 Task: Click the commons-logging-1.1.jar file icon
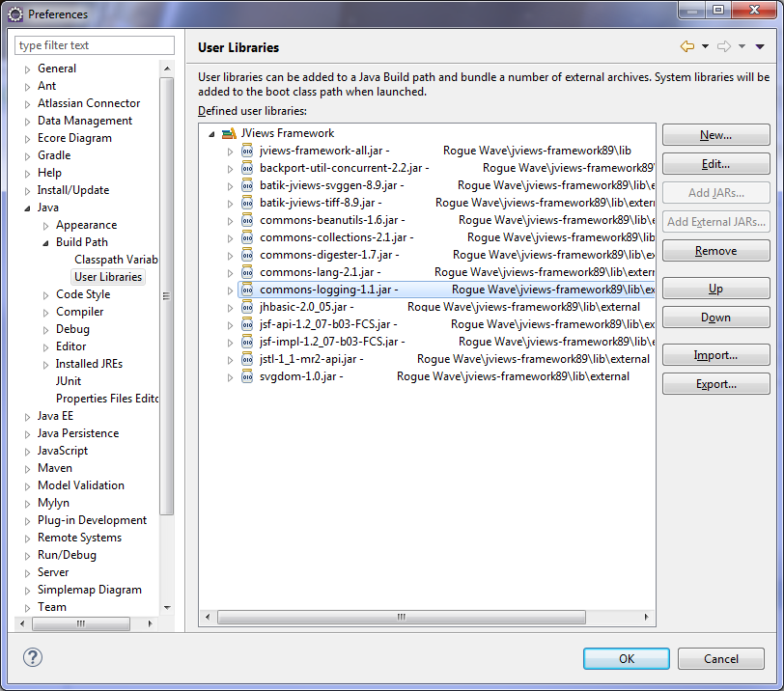click(x=247, y=290)
